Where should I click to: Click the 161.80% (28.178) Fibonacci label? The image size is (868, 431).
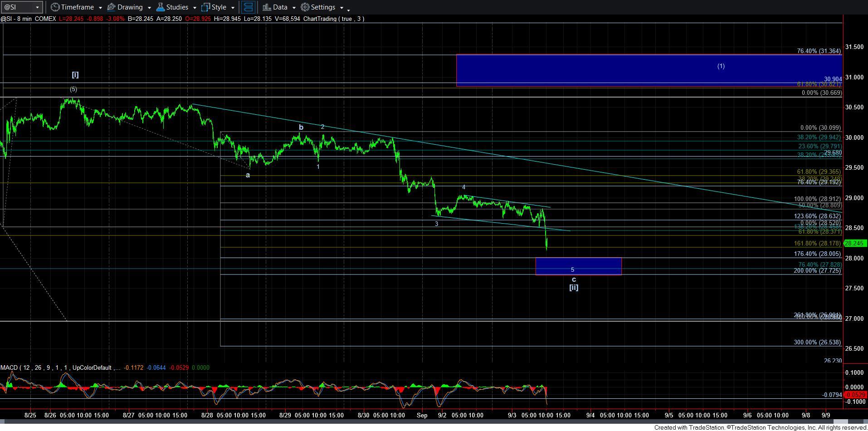817,243
